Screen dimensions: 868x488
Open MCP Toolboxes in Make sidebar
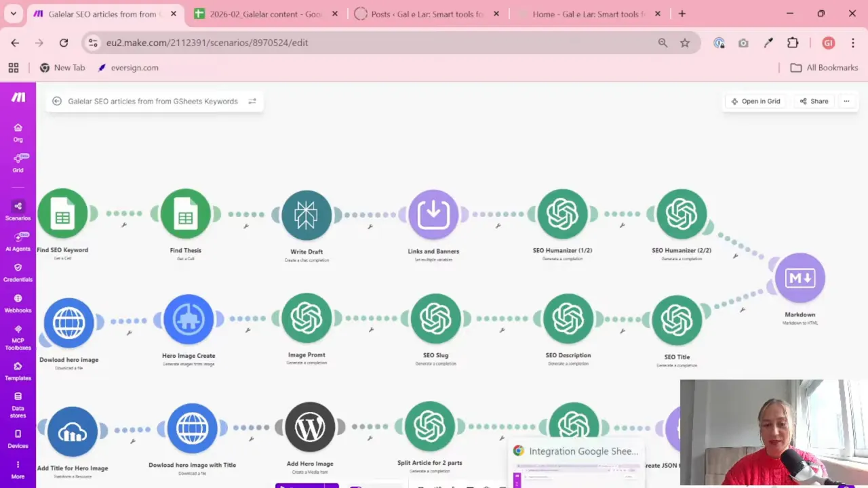(x=18, y=338)
